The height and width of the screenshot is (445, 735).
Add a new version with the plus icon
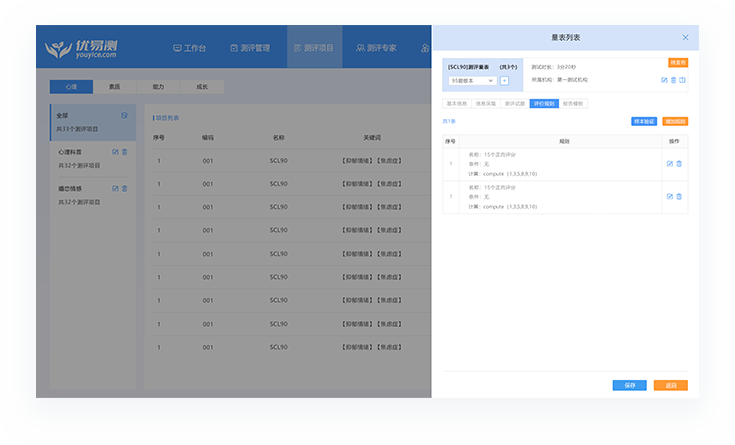504,81
